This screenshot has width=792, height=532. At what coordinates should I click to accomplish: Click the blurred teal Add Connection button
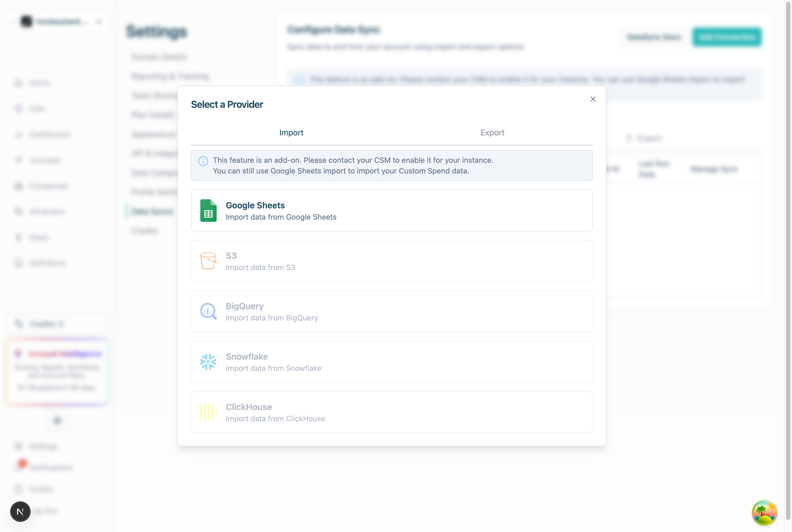pyautogui.click(x=727, y=37)
